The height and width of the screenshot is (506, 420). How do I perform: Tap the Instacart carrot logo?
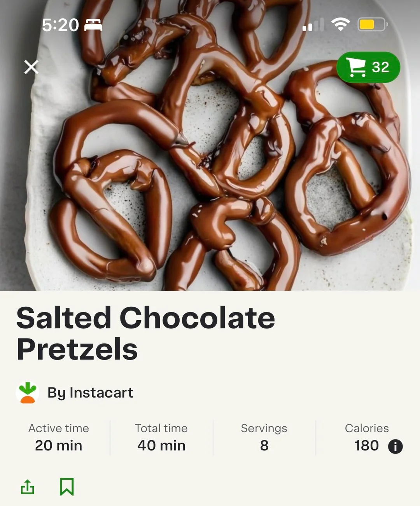(27, 393)
